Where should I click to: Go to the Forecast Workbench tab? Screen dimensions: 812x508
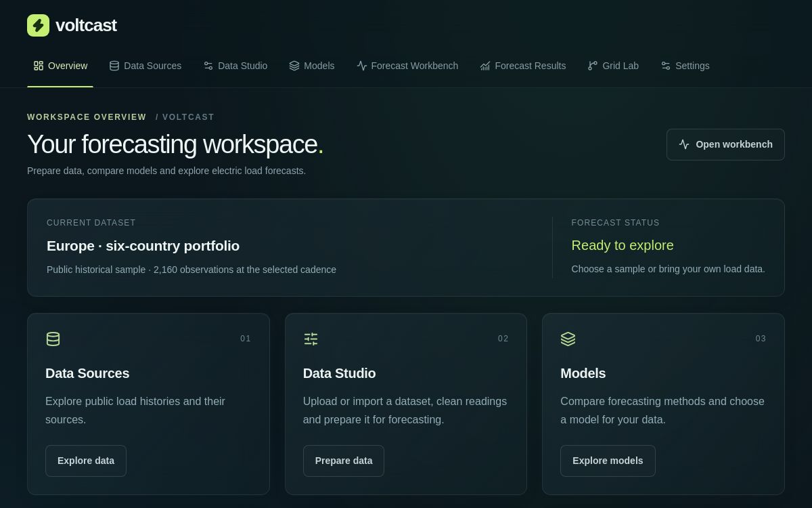click(407, 66)
